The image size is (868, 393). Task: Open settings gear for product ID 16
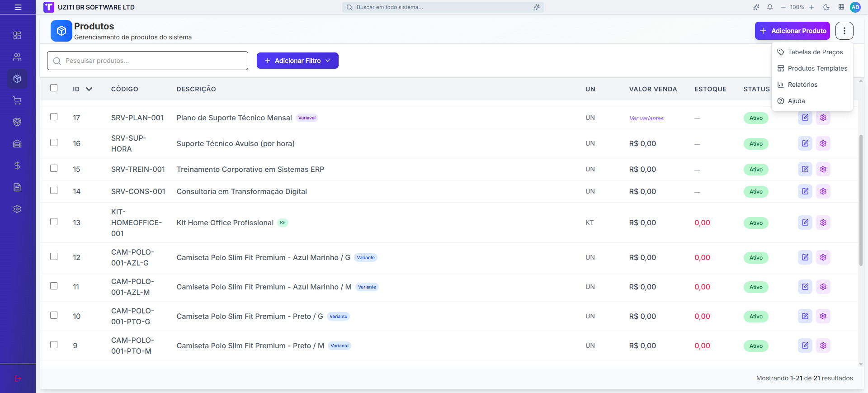[823, 143]
